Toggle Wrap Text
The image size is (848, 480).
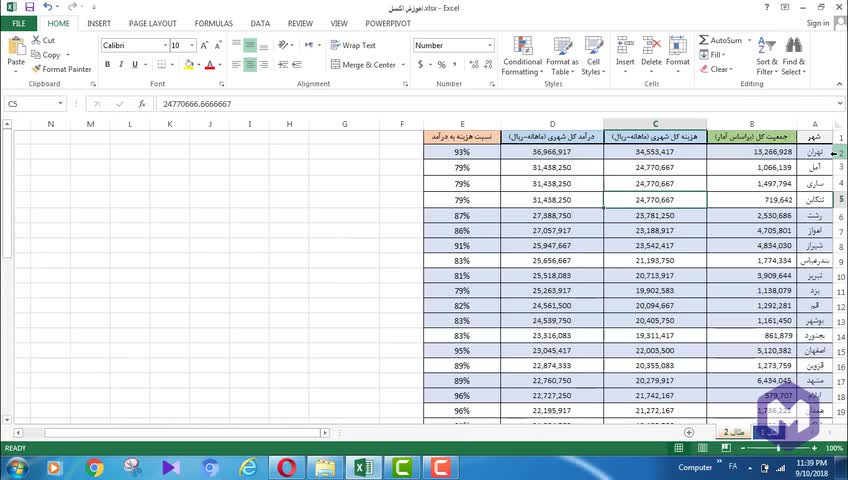pos(353,45)
